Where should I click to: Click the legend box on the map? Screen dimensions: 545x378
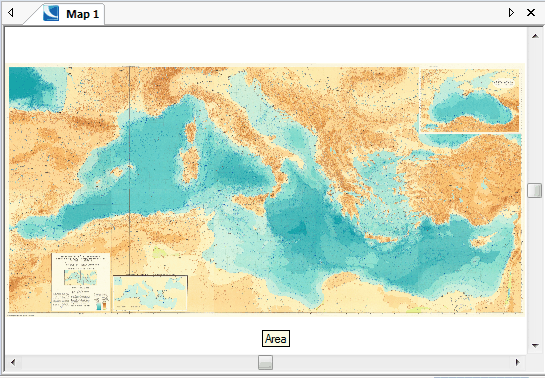click(x=81, y=282)
